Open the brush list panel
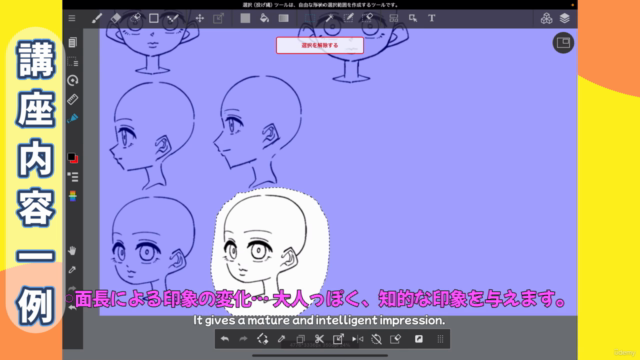The width and height of the screenshot is (640, 360). tap(73, 177)
